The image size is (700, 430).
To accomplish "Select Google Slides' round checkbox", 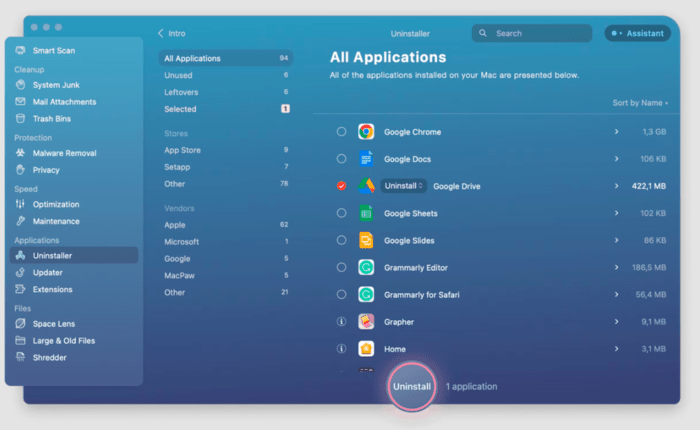I will [x=342, y=240].
